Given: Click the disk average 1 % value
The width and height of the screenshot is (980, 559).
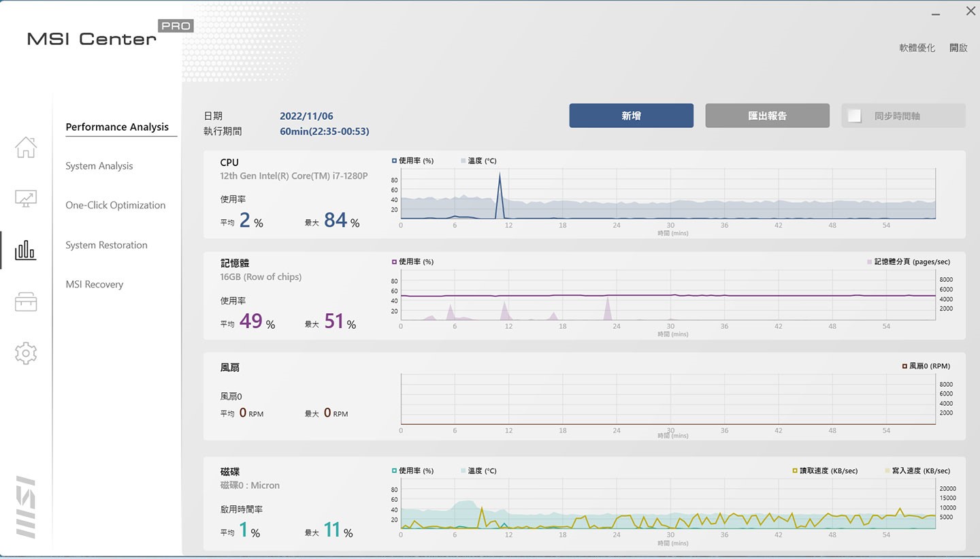Looking at the screenshot, I should (249, 529).
